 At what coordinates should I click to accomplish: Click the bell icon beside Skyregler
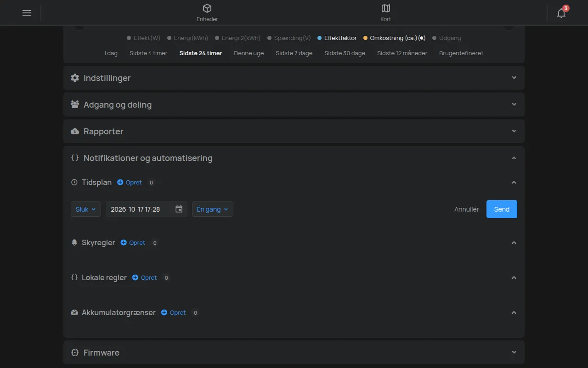click(x=74, y=243)
